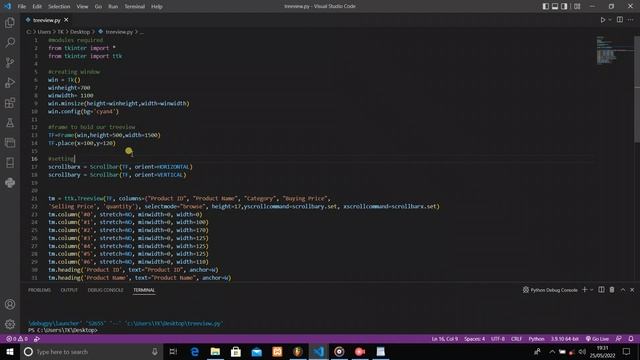Click Ln 16, Col 9 cursor position
The height and width of the screenshot is (360, 640).
click(x=444, y=339)
